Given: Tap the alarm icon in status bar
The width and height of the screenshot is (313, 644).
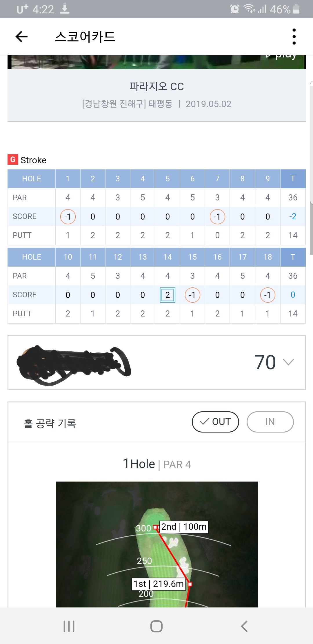Looking at the screenshot, I should pyautogui.click(x=234, y=9).
